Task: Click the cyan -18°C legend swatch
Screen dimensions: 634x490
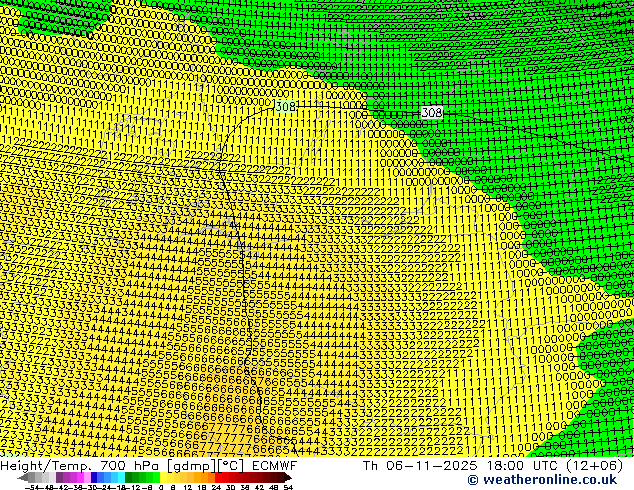Action: point(122,478)
